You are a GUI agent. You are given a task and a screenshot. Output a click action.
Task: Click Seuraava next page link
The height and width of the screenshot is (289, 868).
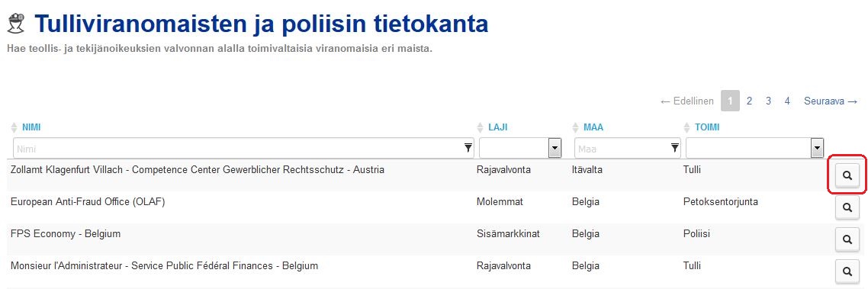tap(831, 101)
